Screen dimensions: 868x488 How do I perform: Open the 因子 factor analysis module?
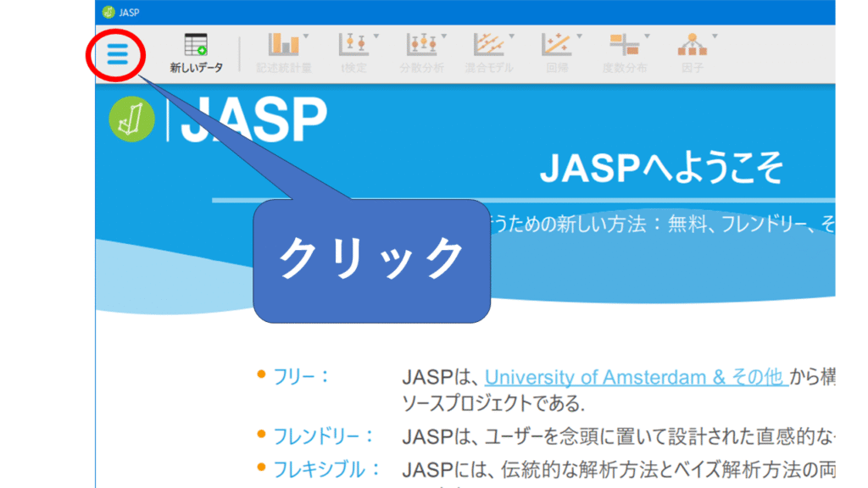[692, 53]
